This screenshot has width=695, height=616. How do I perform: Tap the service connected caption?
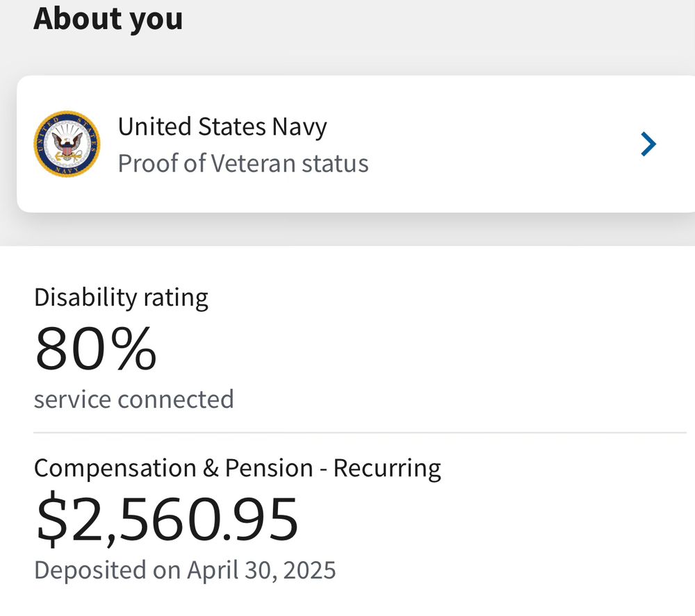(x=134, y=399)
